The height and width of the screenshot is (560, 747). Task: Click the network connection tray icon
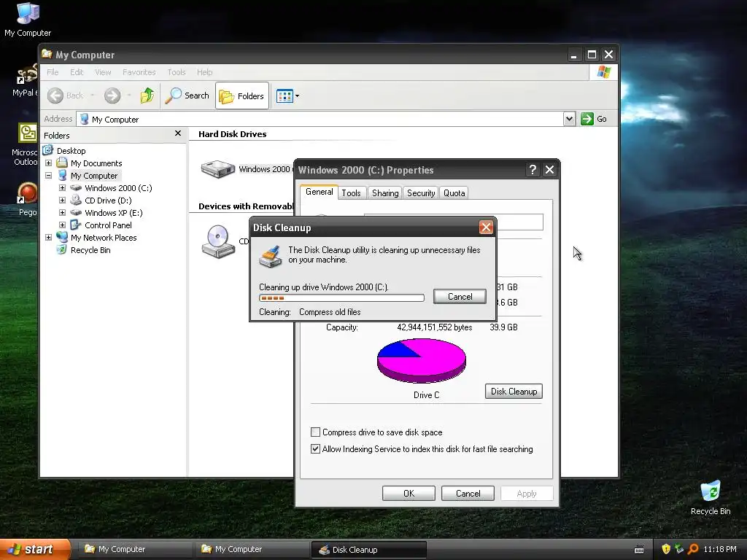tap(679, 549)
